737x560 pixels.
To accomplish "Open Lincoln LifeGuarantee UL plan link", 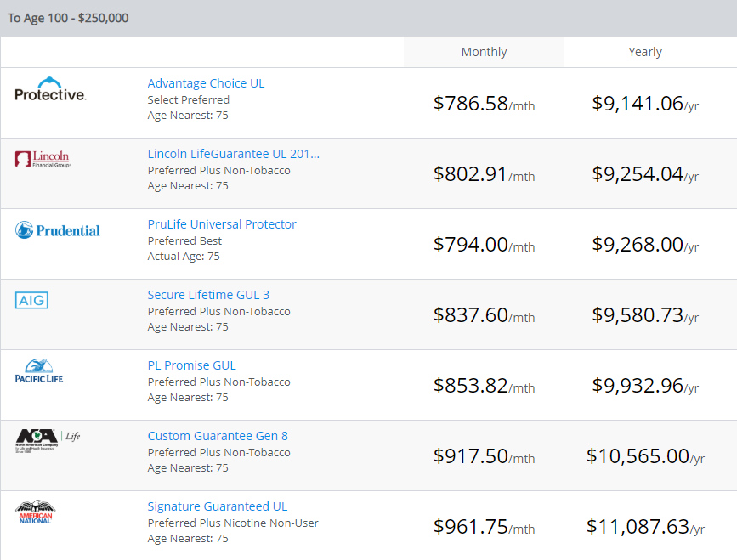I will [x=233, y=154].
